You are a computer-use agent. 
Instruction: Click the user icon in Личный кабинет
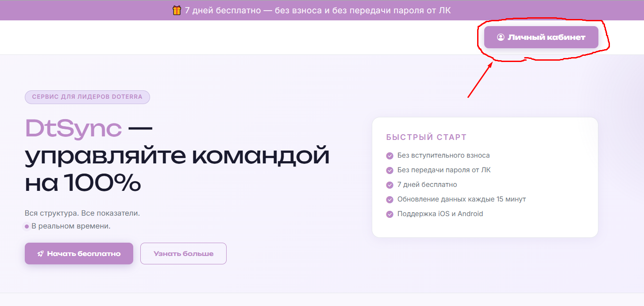point(501,37)
